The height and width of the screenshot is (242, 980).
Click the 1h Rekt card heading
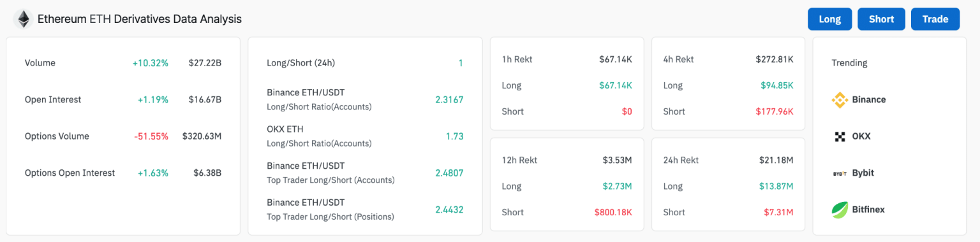click(517, 59)
